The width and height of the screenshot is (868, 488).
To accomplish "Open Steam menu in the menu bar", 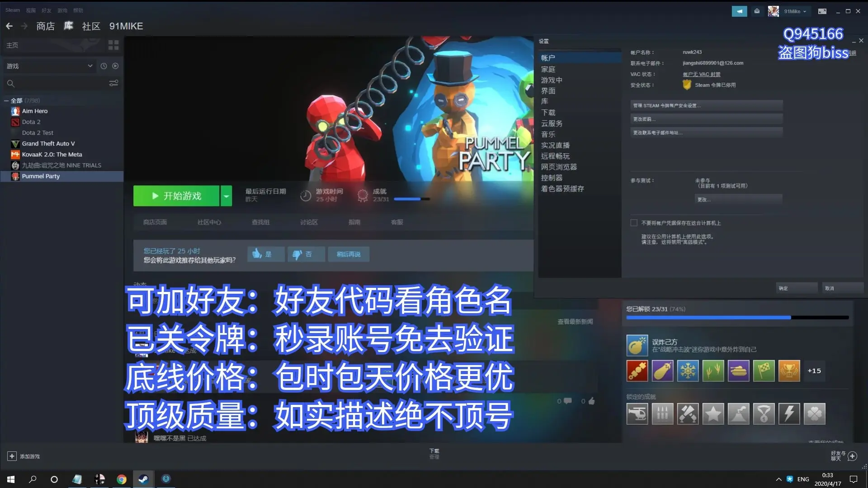I will (x=13, y=10).
